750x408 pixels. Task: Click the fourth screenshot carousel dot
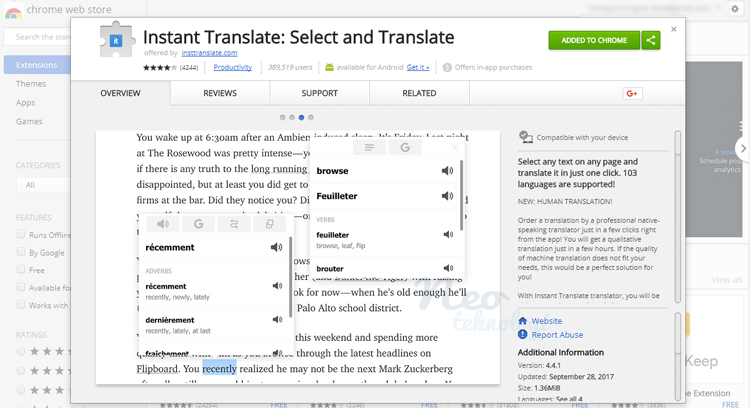(x=311, y=118)
